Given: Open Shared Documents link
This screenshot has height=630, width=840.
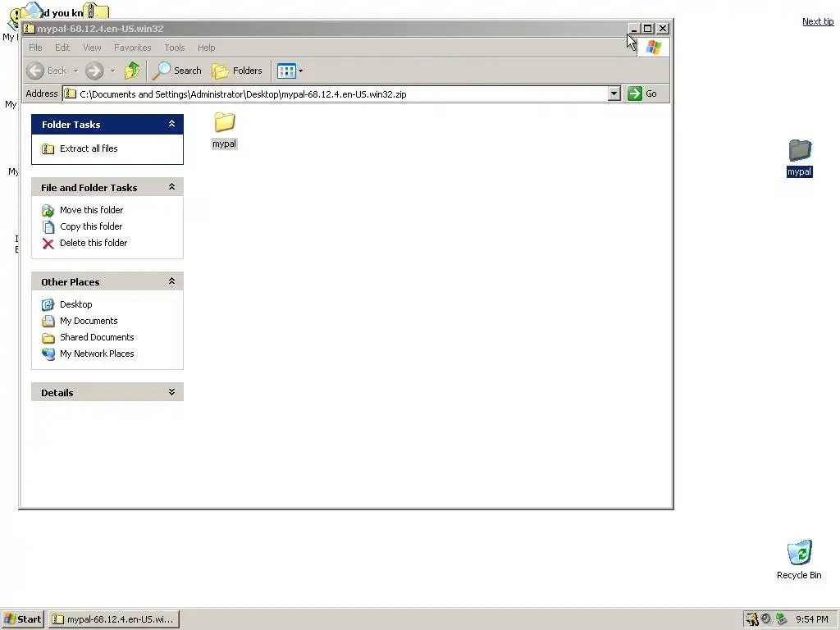Looking at the screenshot, I should click(97, 337).
